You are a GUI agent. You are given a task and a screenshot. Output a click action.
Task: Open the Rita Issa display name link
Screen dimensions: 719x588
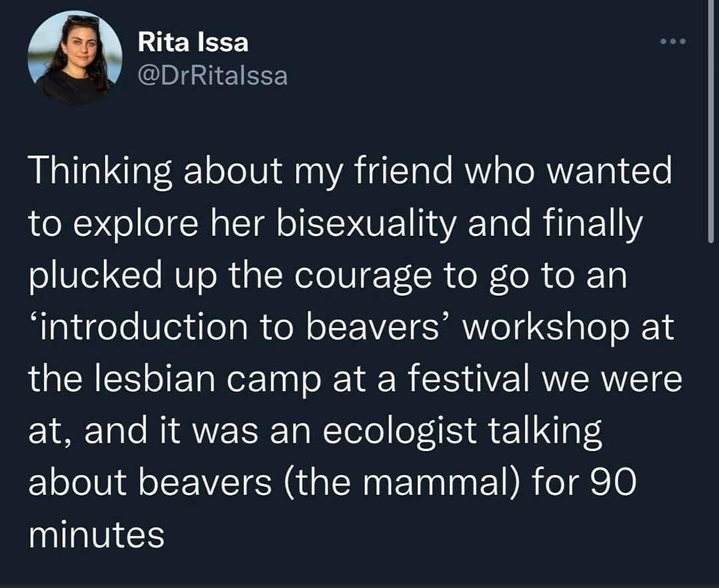(x=193, y=43)
